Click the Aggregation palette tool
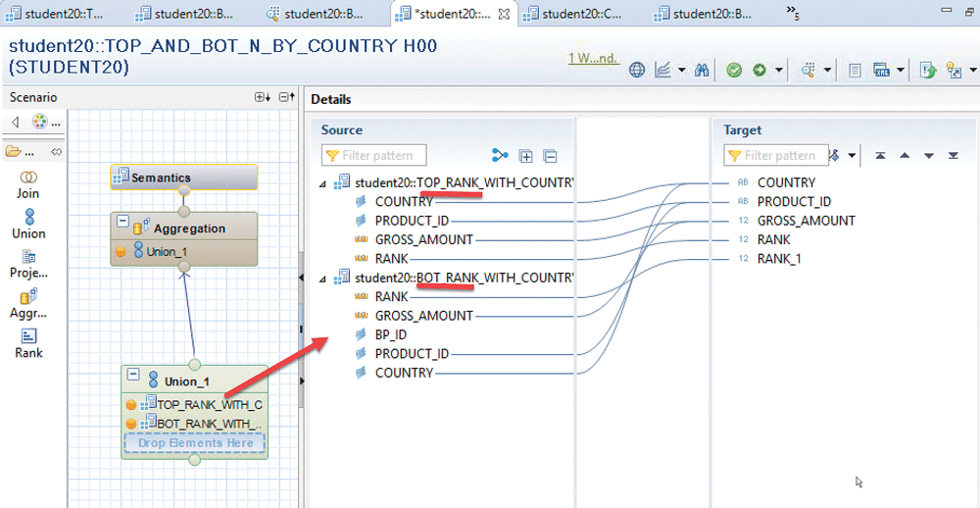 click(x=28, y=303)
